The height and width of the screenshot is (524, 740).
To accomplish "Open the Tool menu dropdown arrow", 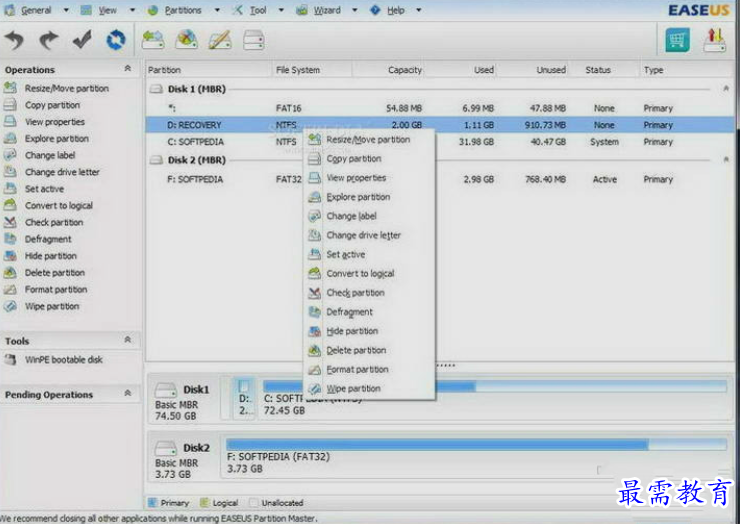I will [x=281, y=10].
